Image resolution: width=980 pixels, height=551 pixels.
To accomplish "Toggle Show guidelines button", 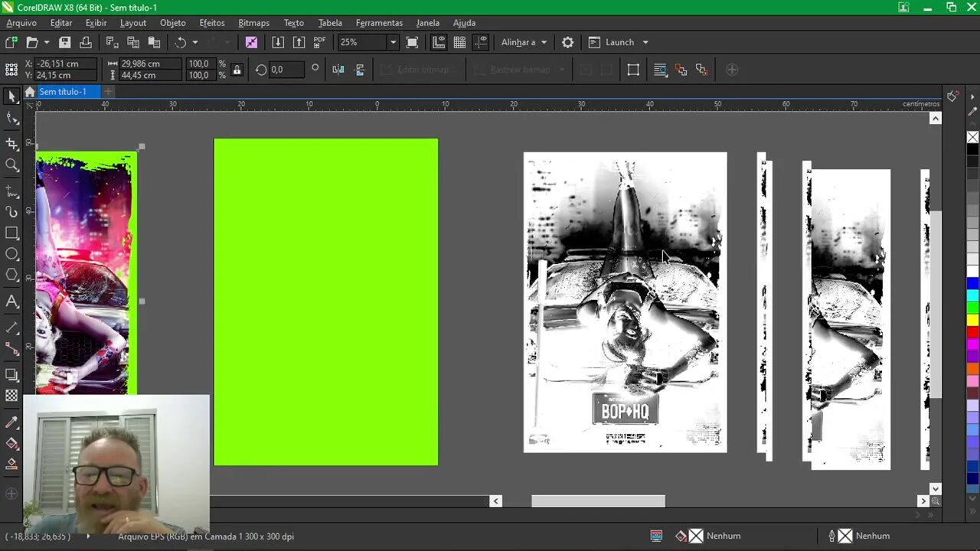I will point(481,42).
